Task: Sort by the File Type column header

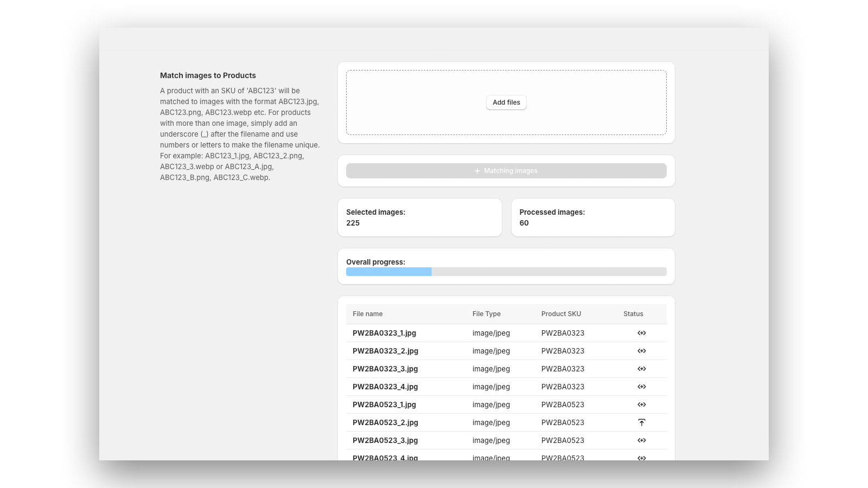Action: [486, 313]
